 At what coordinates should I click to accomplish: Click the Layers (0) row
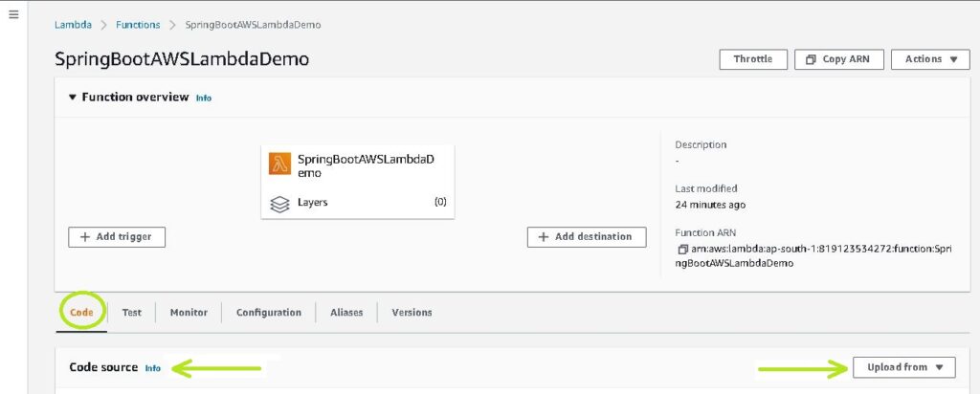[x=358, y=203]
